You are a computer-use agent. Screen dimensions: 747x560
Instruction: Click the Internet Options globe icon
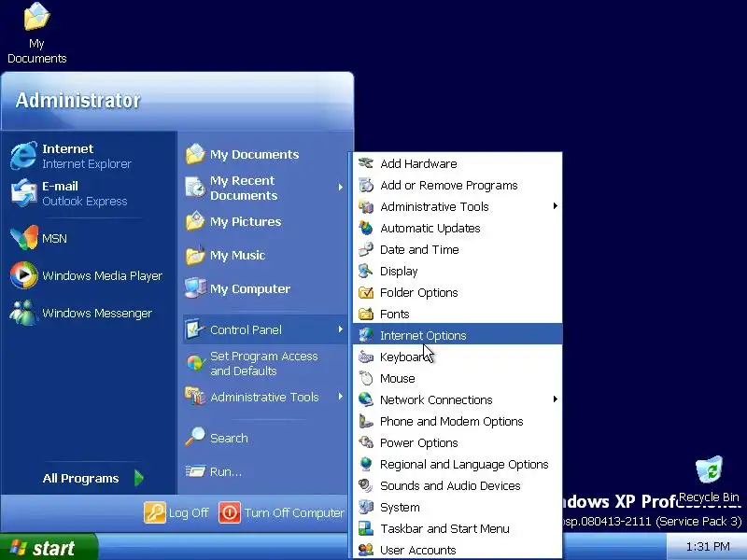366,335
